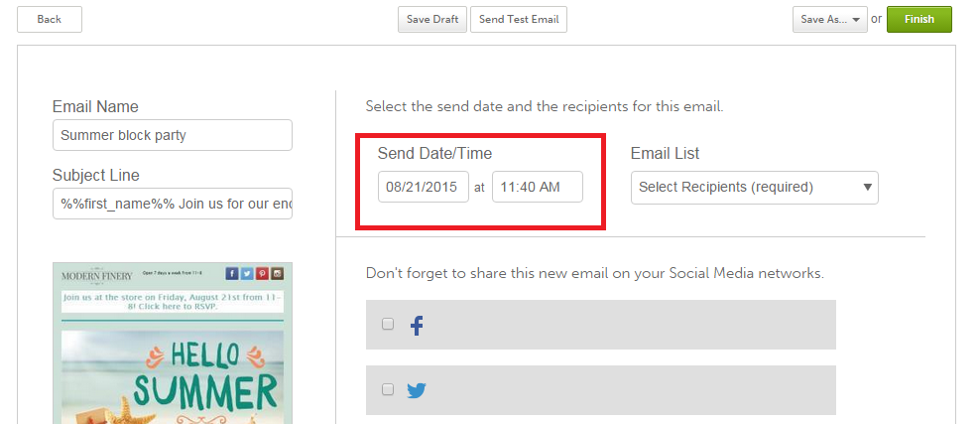Click the Email Name input field
The image size is (980, 424).
(172, 135)
